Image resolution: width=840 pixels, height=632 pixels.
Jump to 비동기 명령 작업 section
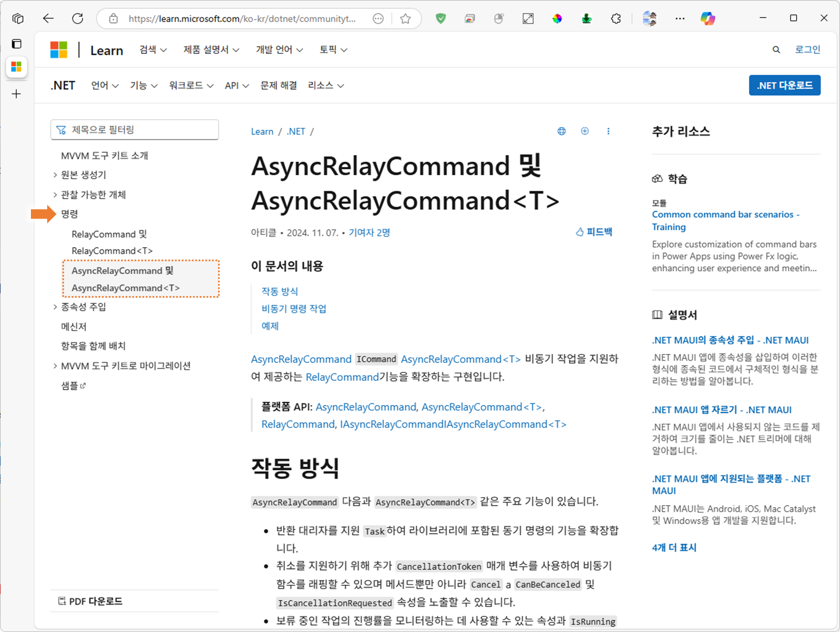point(294,308)
